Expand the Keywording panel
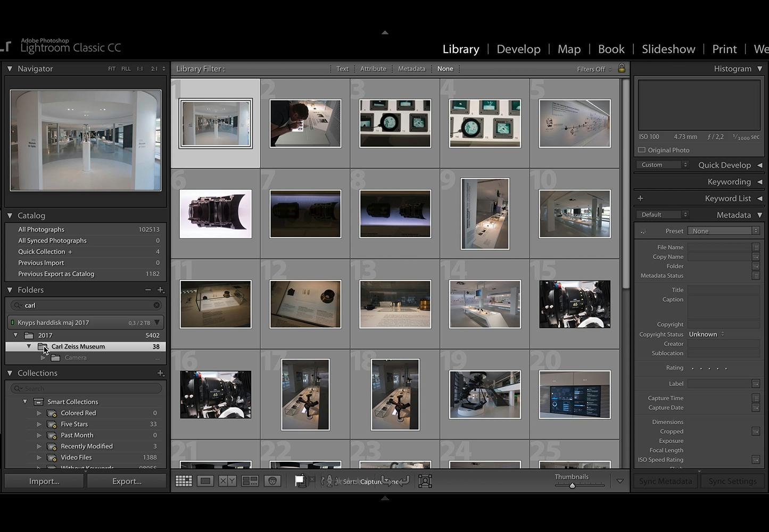Screen dimensions: 769x532 (x=759, y=182)
